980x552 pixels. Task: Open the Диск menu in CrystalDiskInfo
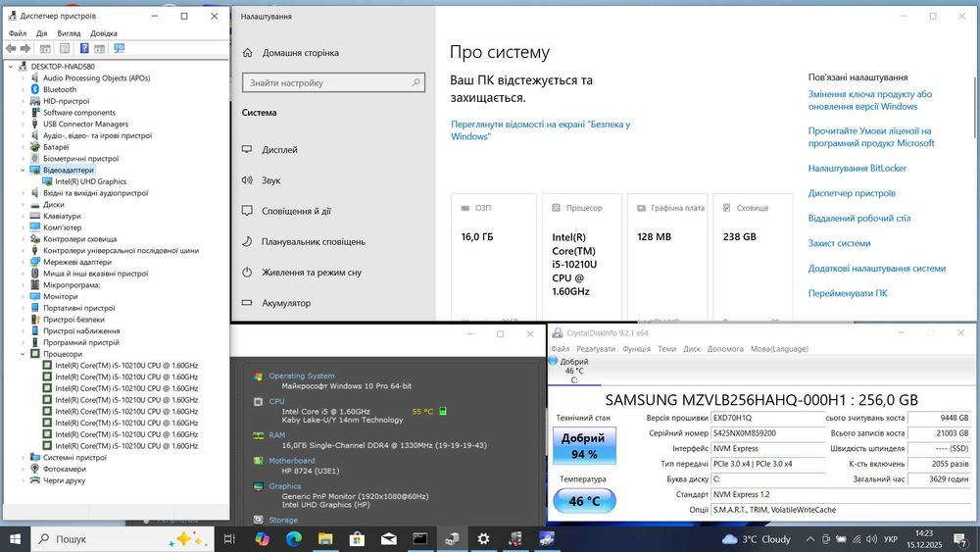click(x=692, y=349)
